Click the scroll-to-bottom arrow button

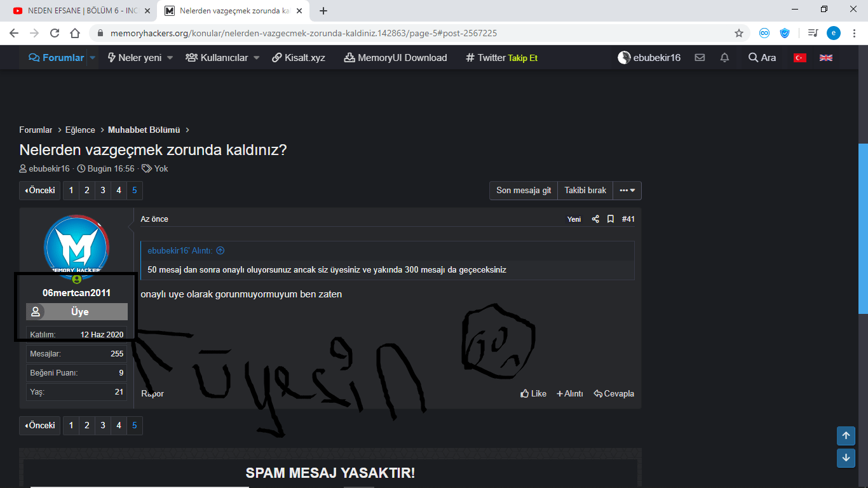(846, 457)
